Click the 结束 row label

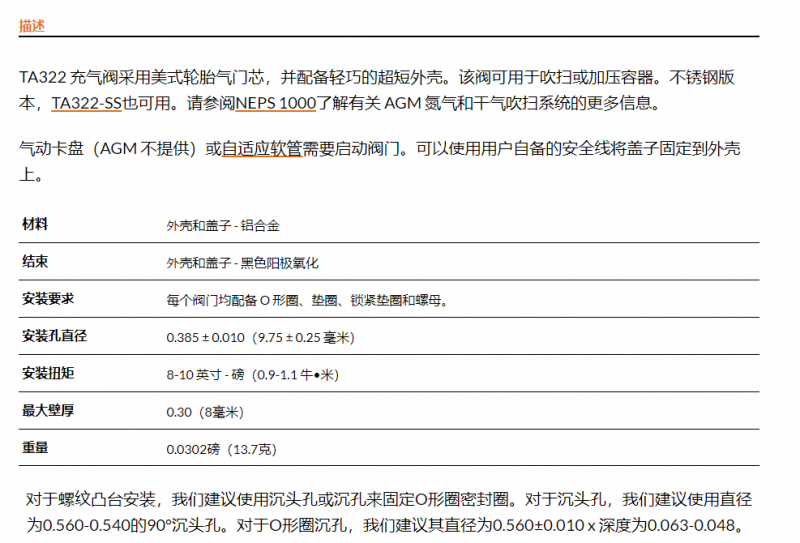pos(35,262)
